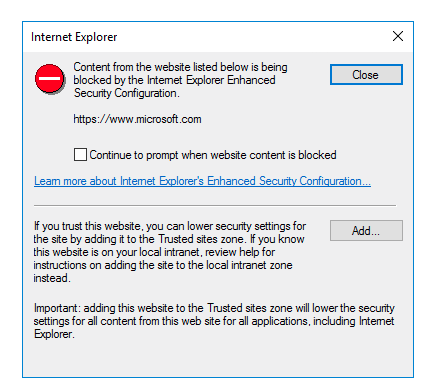Toggle via the 'Continue to prompt when website content is blocked' label
The height and width of the screenshot is (389, 435).
[213, 155]
